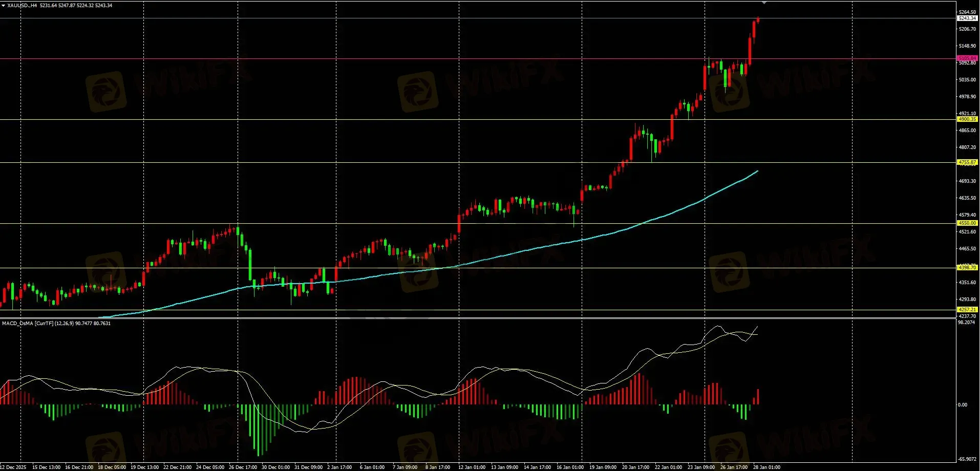Select the yellow 4755.87 level label
The width and height of the screenshot is (980, 471).
(967, 162)
